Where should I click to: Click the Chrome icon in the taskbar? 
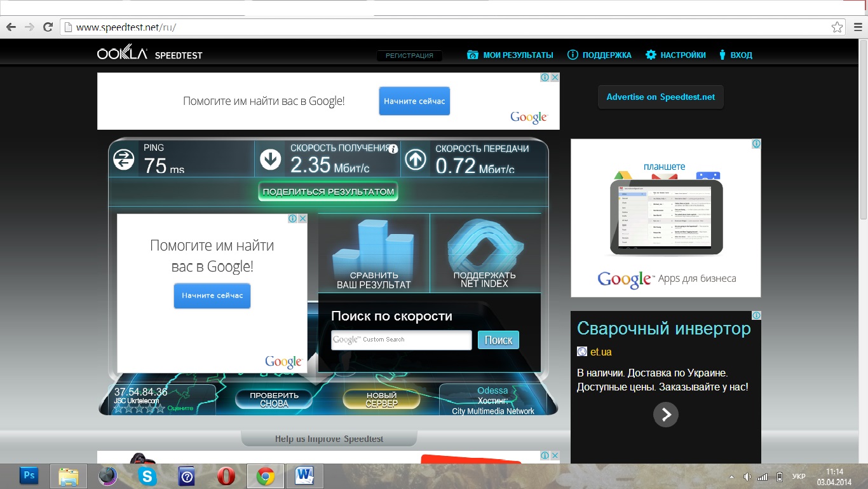266,476
